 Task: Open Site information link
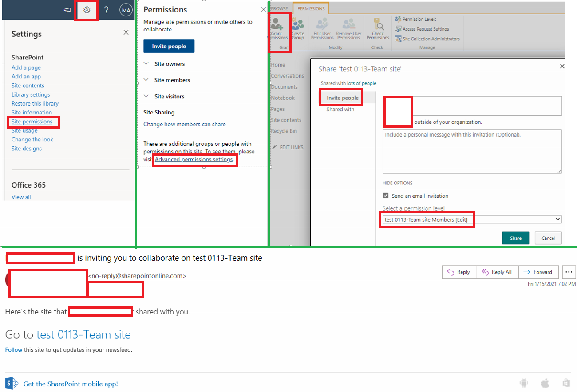coord(32,113)
